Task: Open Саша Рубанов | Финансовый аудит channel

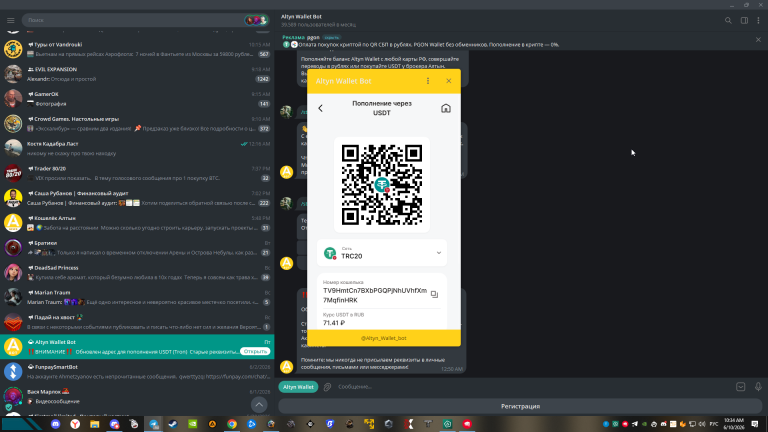Action: pyautogui.click(x=137, y=198)
